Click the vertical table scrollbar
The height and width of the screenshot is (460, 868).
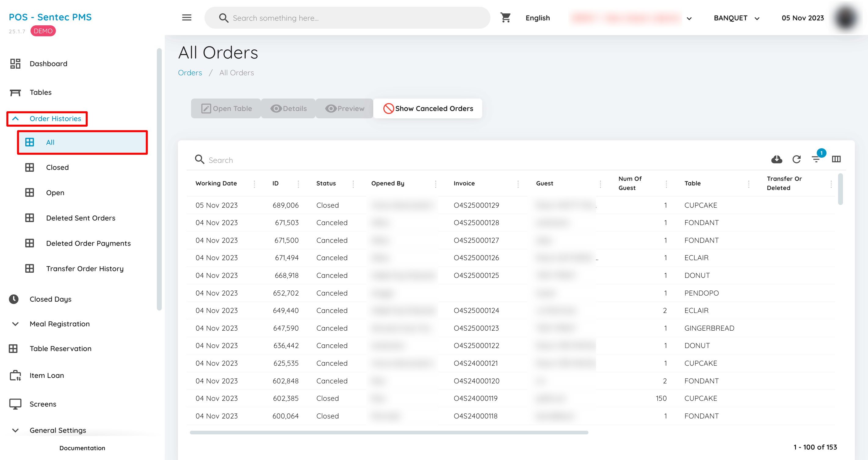pos(841,189)
